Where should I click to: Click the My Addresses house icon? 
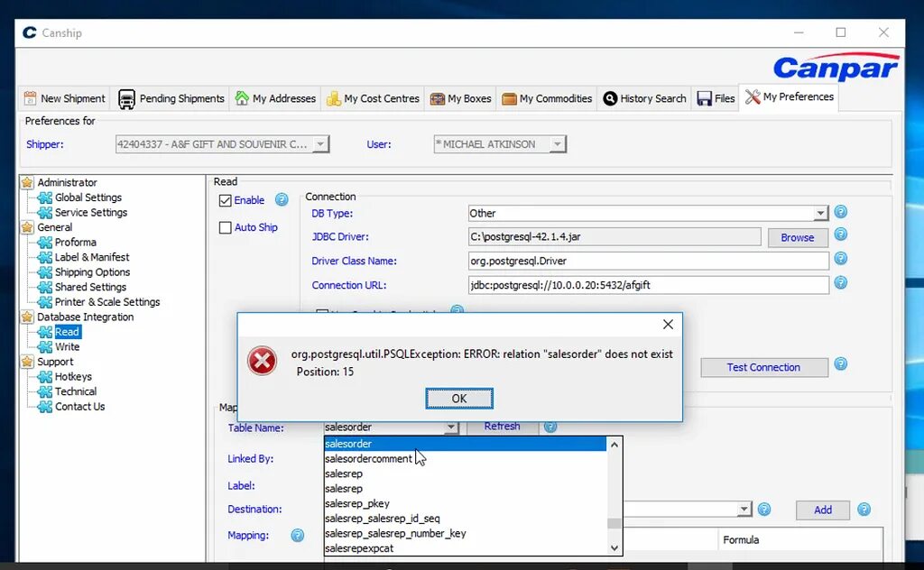point(242,97)
